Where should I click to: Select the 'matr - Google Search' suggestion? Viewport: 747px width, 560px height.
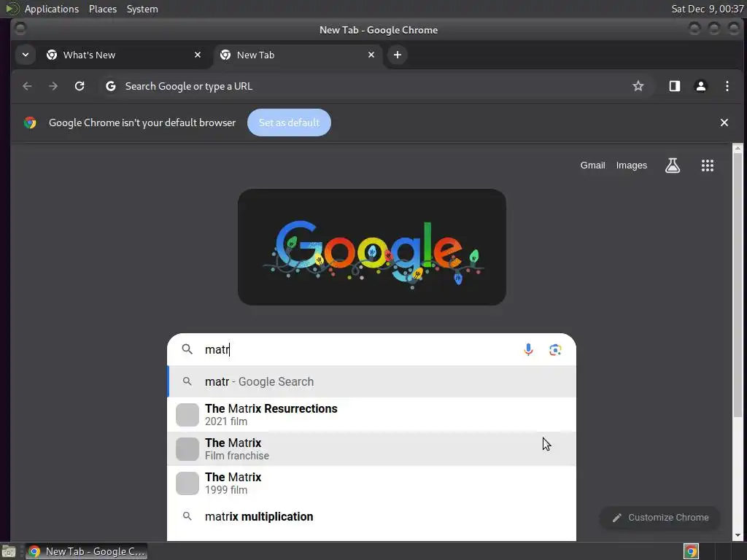(x=371, y=381)
